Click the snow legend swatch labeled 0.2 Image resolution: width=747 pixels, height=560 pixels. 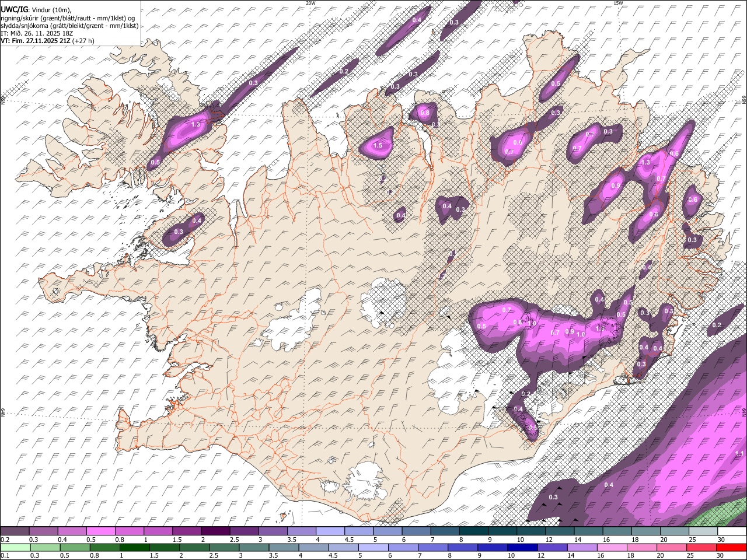tap(15, 531)
